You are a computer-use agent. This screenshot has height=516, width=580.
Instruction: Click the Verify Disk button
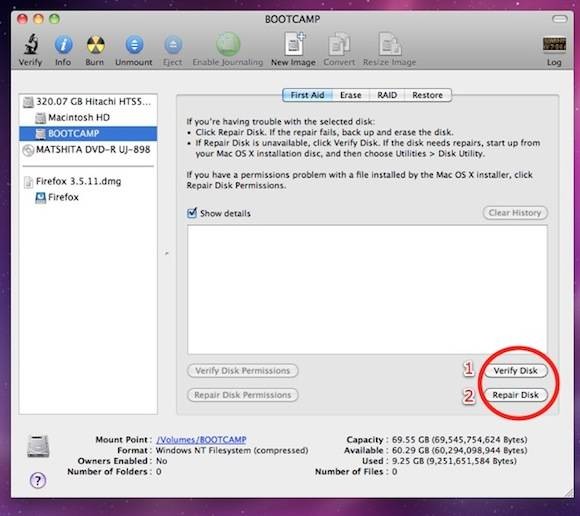tap(516, 371)
